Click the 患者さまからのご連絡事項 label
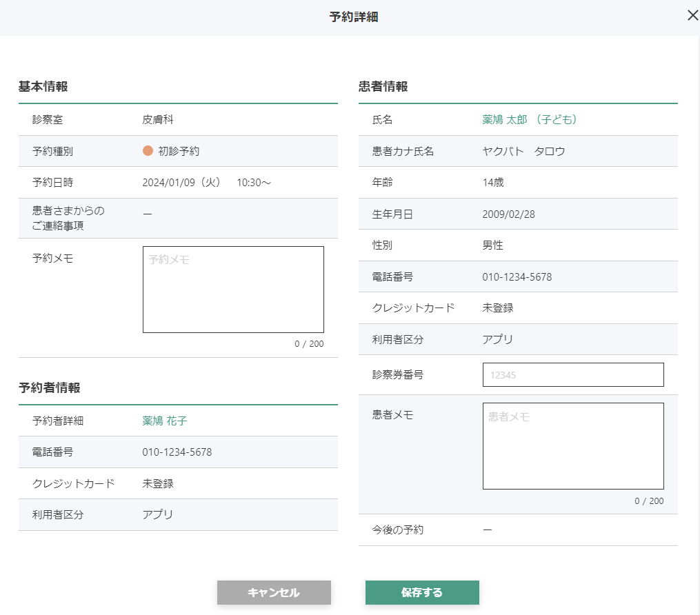This screenshot has height=615, width=700. [68, 219]
